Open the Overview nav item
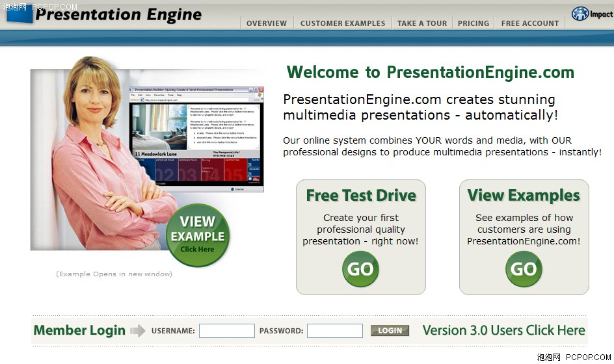The height and width of the screenshot is (364, 614). point(267,23)
